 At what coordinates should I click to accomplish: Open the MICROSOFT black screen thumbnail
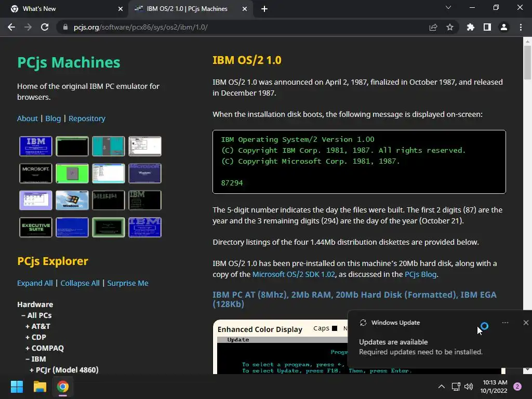click(x=36, y=173)
